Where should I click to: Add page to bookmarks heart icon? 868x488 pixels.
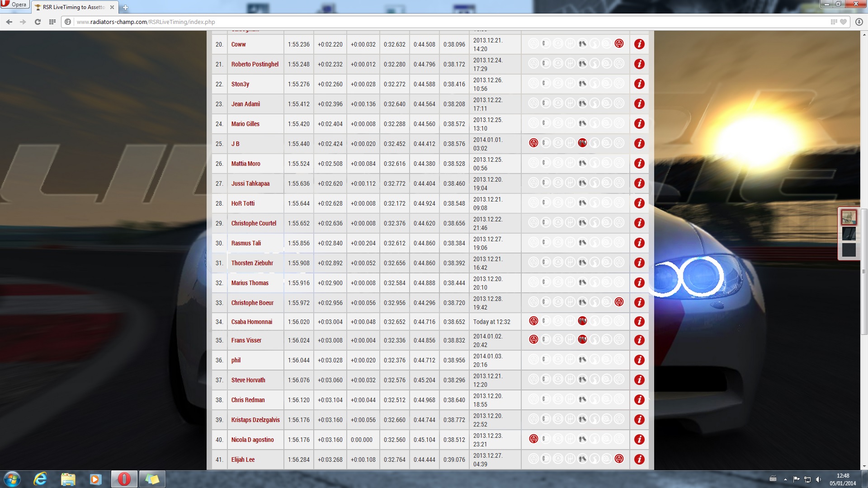[x=844, y=22]
